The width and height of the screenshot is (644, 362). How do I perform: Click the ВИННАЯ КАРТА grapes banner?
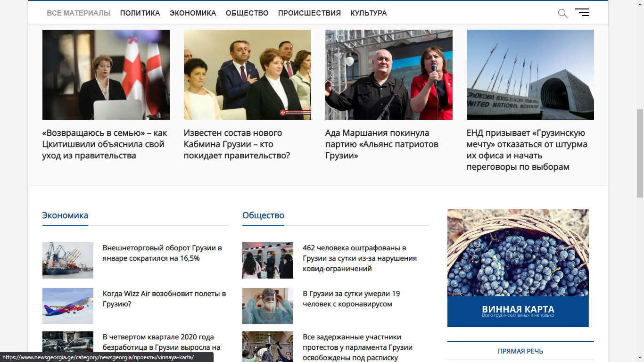[x=518, y=268]
